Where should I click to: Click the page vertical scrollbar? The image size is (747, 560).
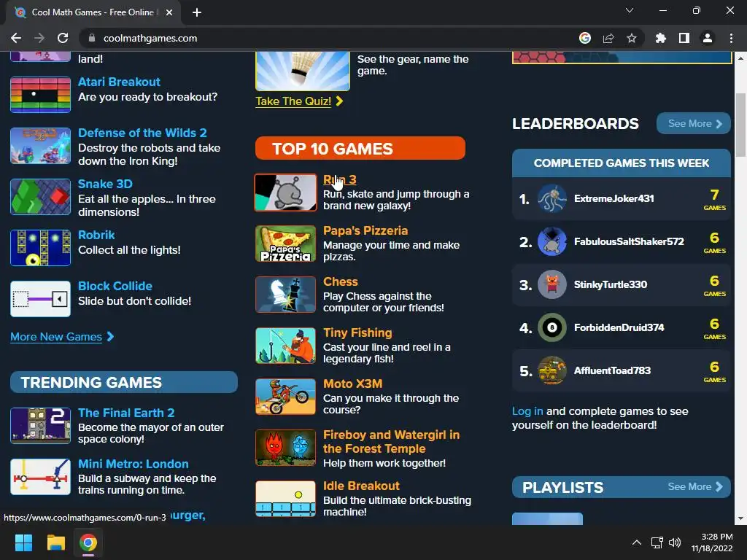(740, 125)
